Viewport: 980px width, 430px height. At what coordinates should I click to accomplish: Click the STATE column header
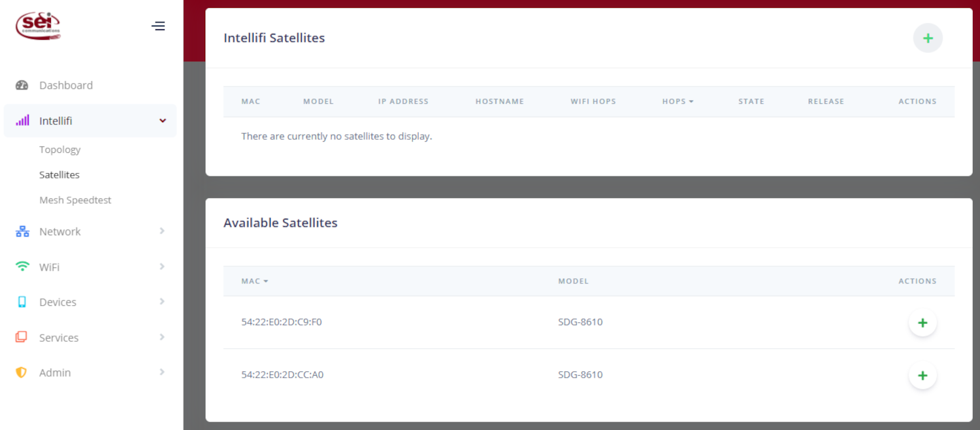tap(751, 101)
